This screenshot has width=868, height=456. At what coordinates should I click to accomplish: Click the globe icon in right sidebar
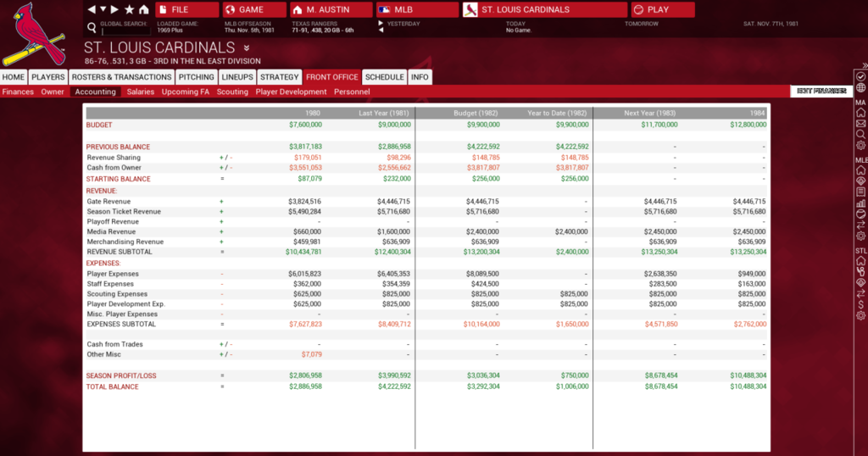click(860, 87)
